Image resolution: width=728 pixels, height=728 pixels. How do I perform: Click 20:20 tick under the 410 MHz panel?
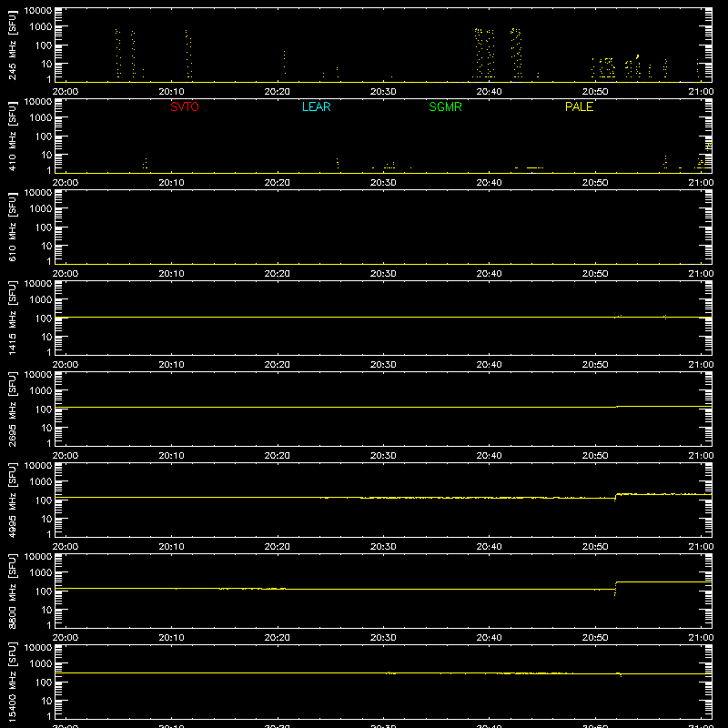[278, 183]
